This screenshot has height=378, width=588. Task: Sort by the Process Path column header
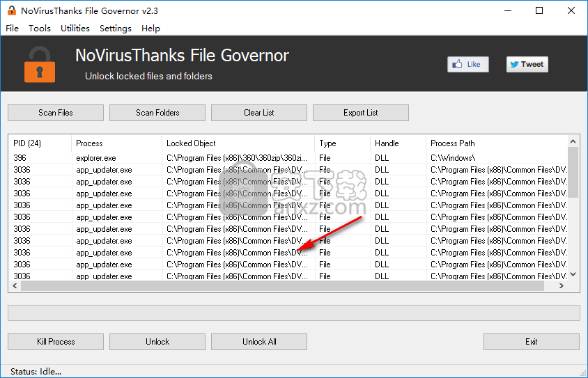click(x=497, y=143)
